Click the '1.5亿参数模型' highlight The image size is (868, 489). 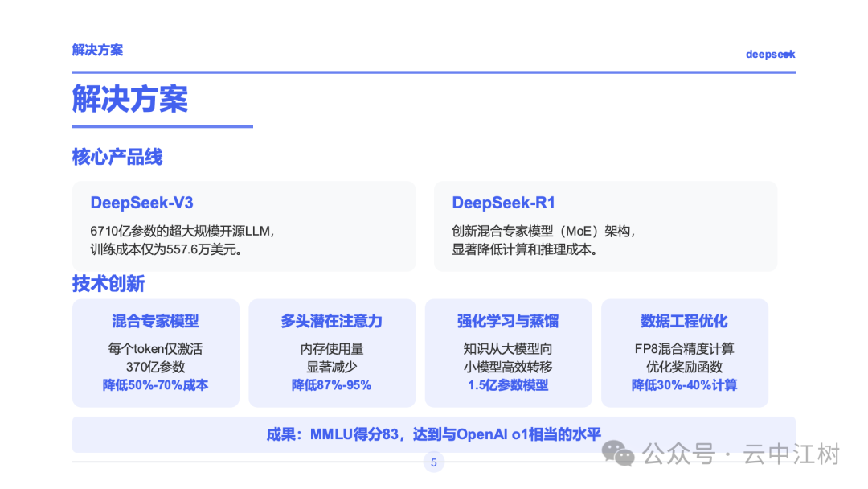(508, 385)
